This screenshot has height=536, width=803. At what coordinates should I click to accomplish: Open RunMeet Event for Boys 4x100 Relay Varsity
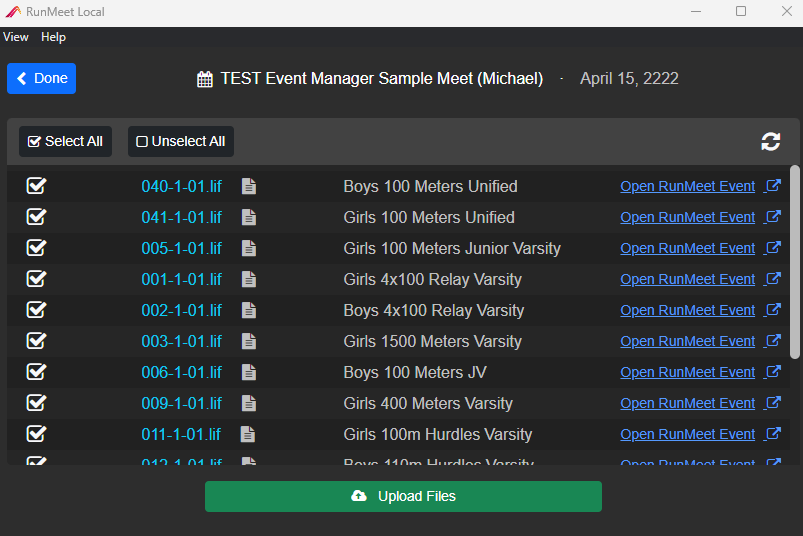(687, 310)
